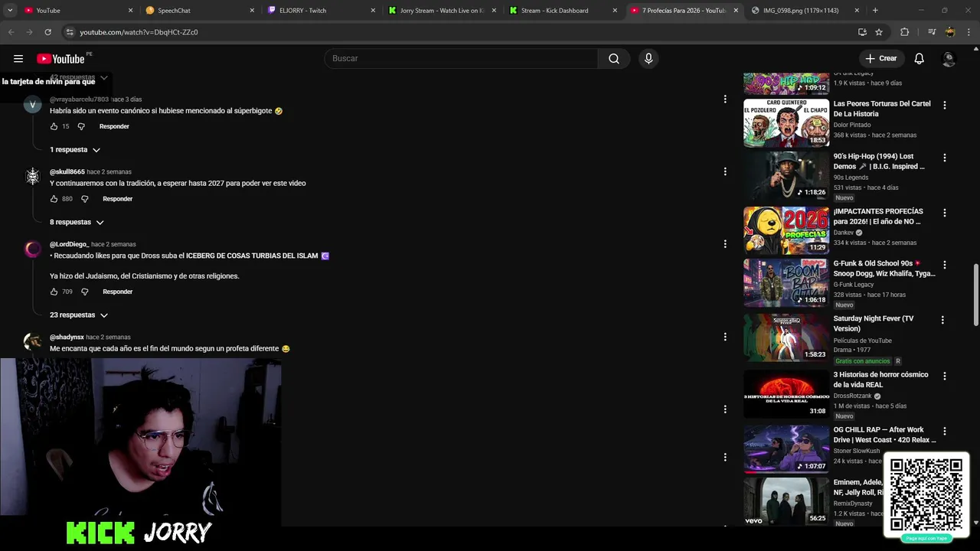The height and width of the screenshot is (551, 980).
Task: Dislike the @LordDiego_ comment
Action: [x=85, y=292]
